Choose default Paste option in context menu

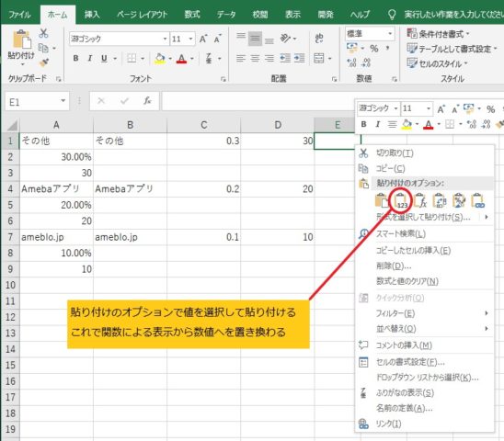tap(382, 201)
